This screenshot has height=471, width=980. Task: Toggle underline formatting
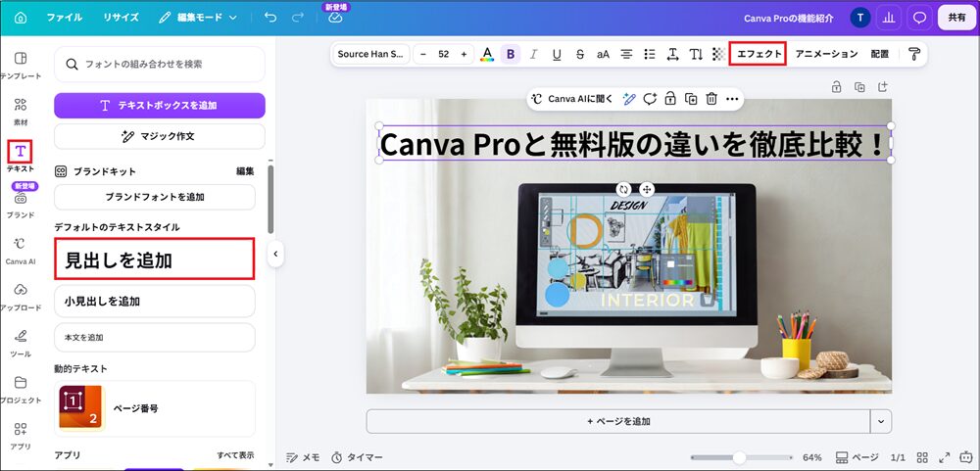pyautogui.click(x=557, y=55)
